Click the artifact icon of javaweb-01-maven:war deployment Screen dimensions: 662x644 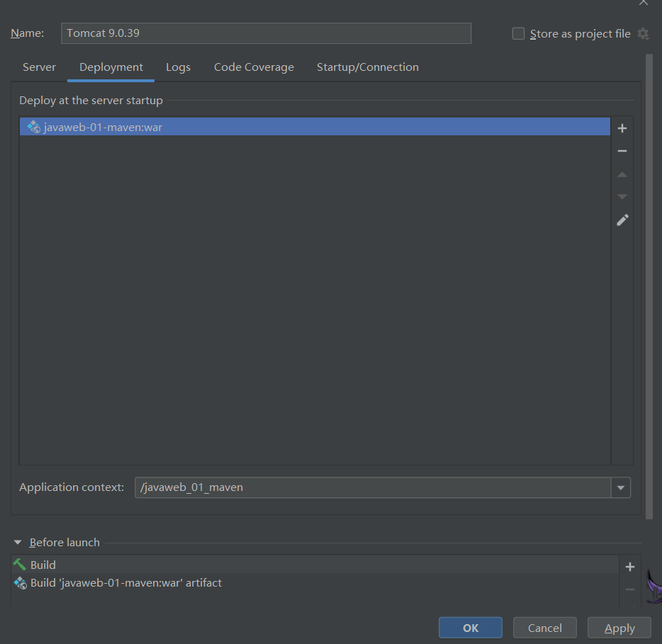[34, 127]
